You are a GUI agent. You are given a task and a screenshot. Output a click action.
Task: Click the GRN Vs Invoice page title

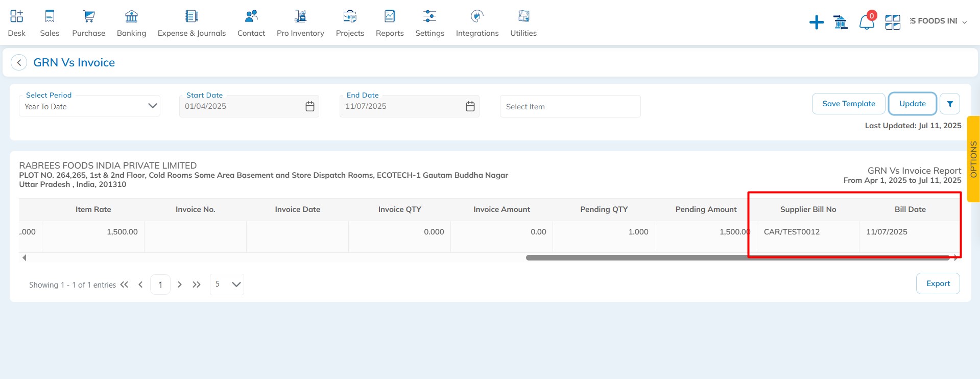point(74,62)
